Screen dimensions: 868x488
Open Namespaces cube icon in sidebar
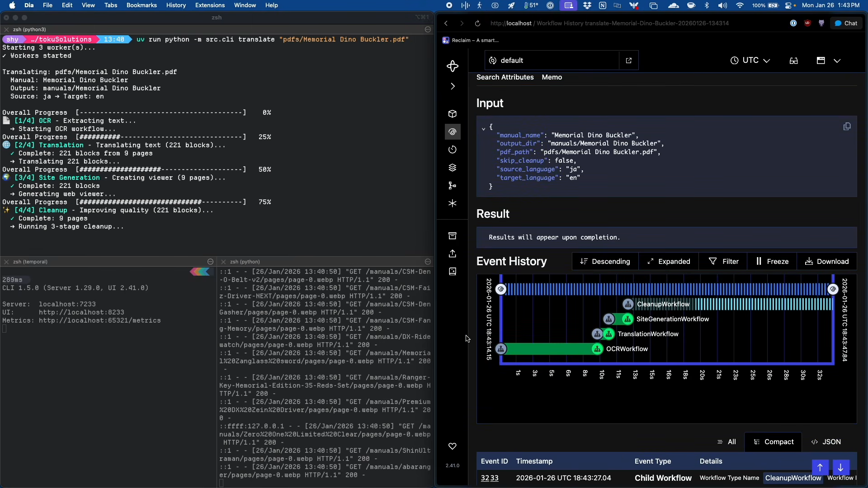pos(453,114)
